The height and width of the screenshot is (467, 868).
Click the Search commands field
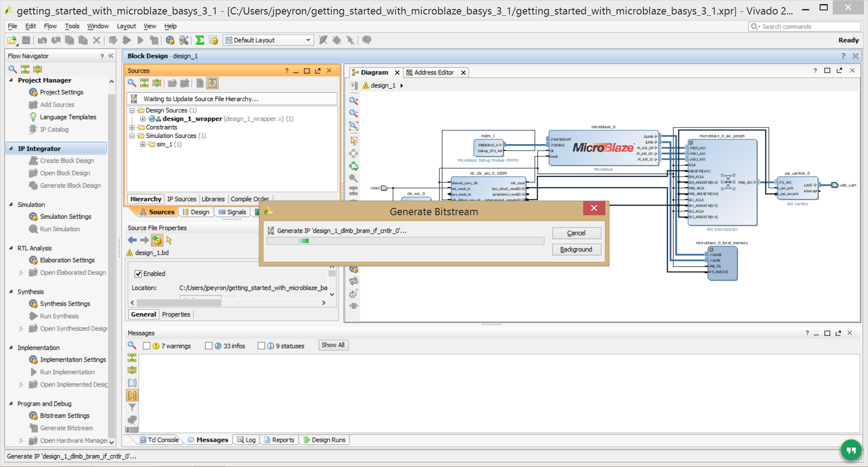click(x=805, y=27)
